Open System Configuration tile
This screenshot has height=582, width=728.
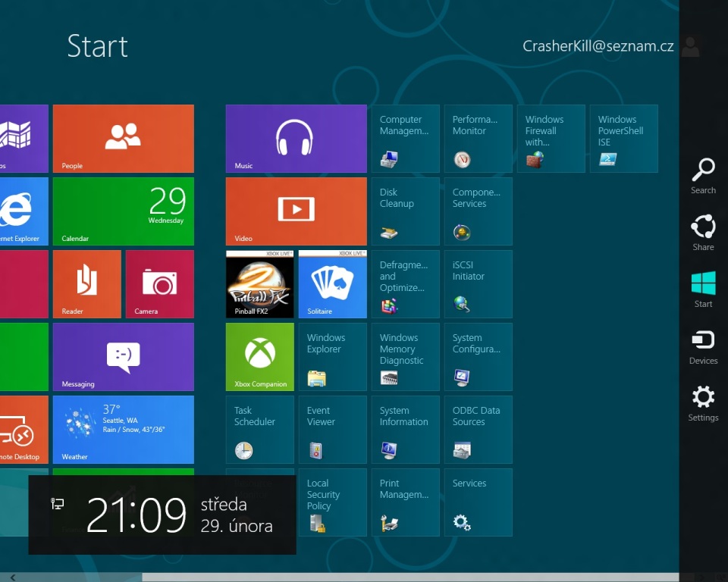479,357
